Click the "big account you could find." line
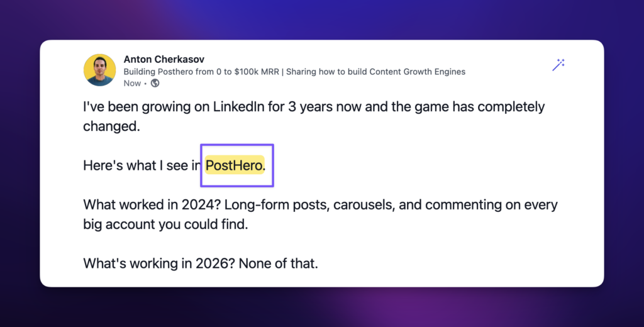The width and height of the screenshot is (644, 327). (165, 224)
